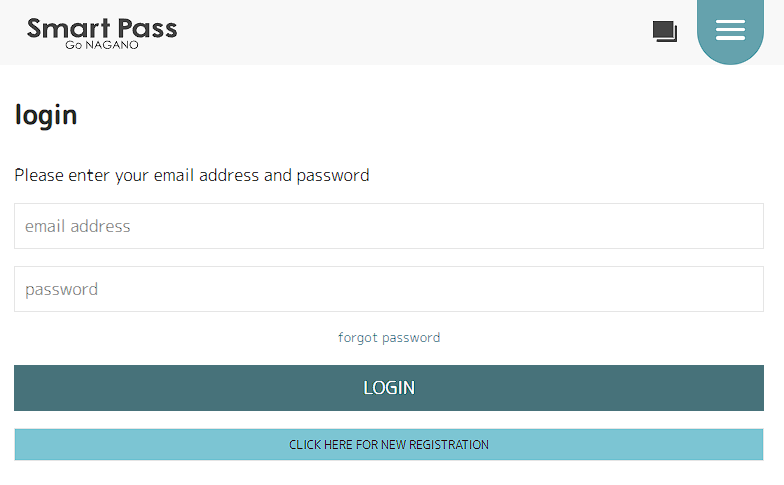Viewport: 784px width, 485px height.
Task: Open the overlapping squares icon in header
Action: (x=665, y=31)
